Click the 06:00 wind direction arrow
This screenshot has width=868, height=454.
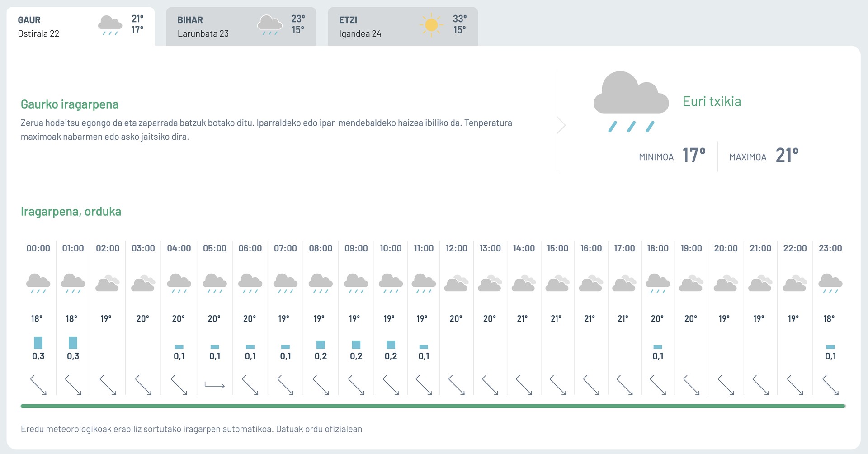250,385
